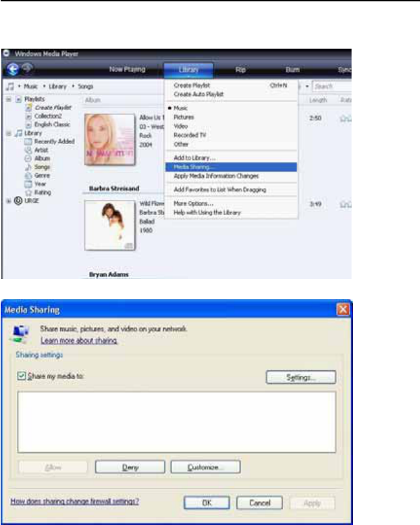Switch to the Rip tab
Screen dimensions: 420x525
click(x=240, y=70)
